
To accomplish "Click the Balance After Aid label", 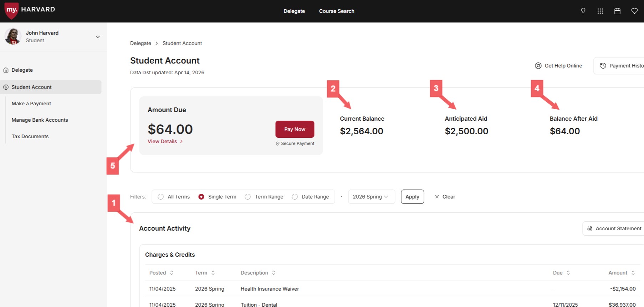I will click(x=573, y=119).
